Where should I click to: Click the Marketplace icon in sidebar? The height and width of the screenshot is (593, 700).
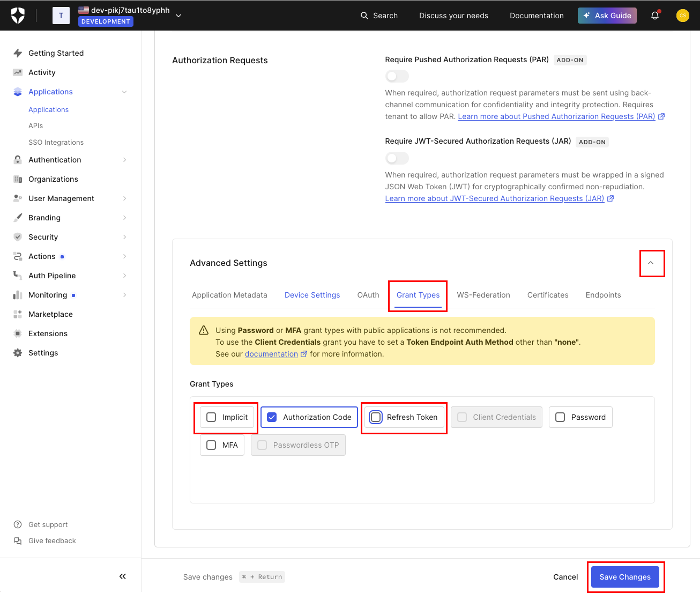click(x=18, y=314)
